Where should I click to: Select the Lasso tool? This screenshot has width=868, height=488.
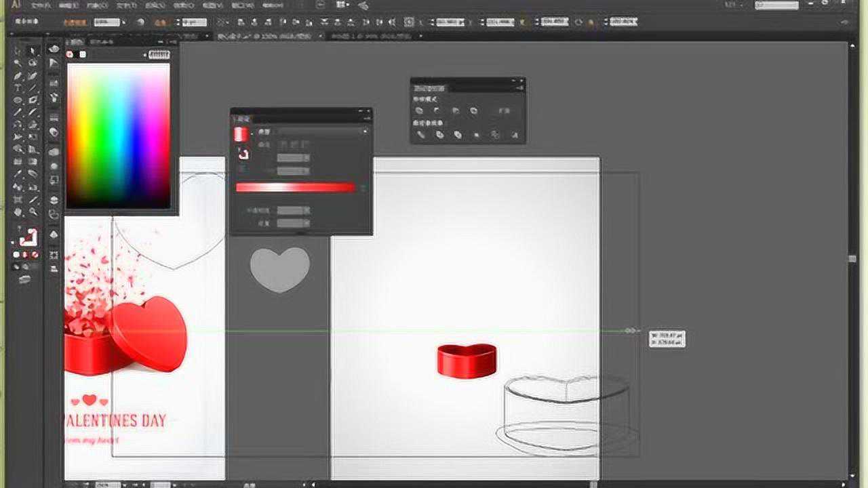point(33,62)
